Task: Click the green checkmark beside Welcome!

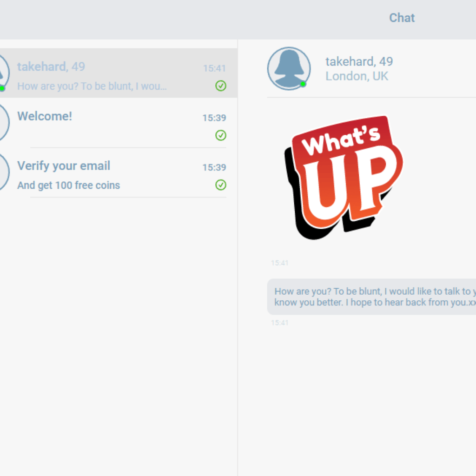Action: (221, 135)
